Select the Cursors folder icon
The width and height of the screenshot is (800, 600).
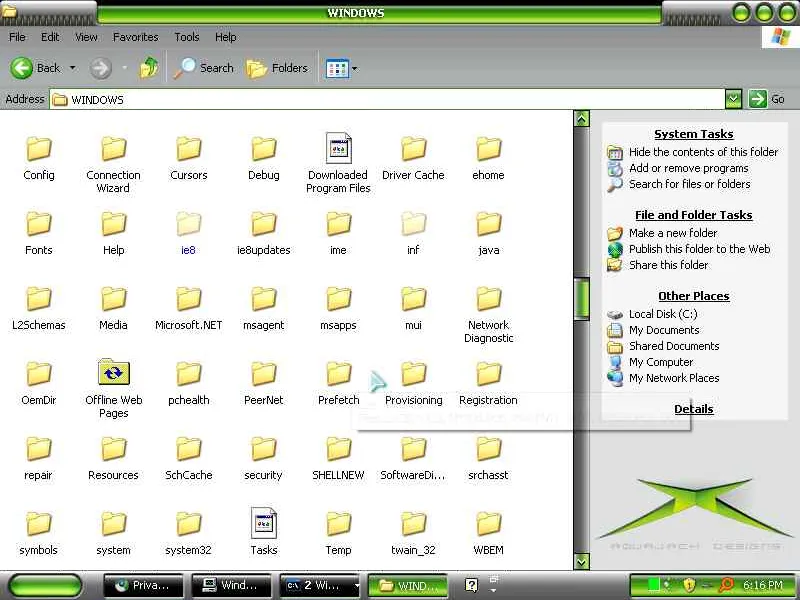click(x=189, y=149)
